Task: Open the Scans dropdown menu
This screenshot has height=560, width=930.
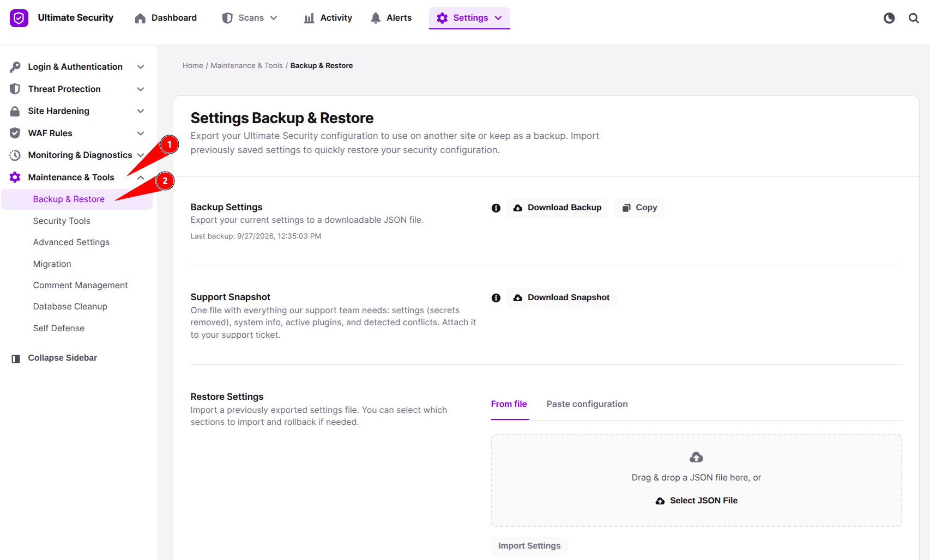Action: 250,18
